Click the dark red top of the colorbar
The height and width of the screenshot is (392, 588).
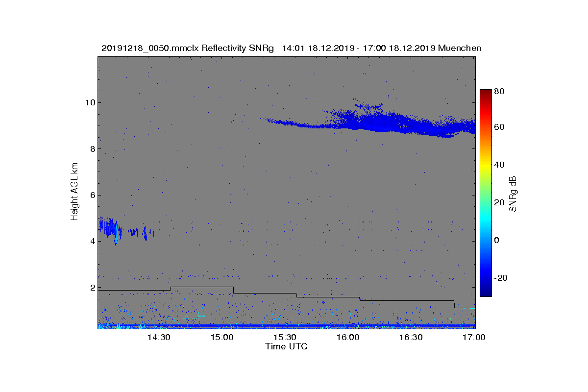coord(486,93)
